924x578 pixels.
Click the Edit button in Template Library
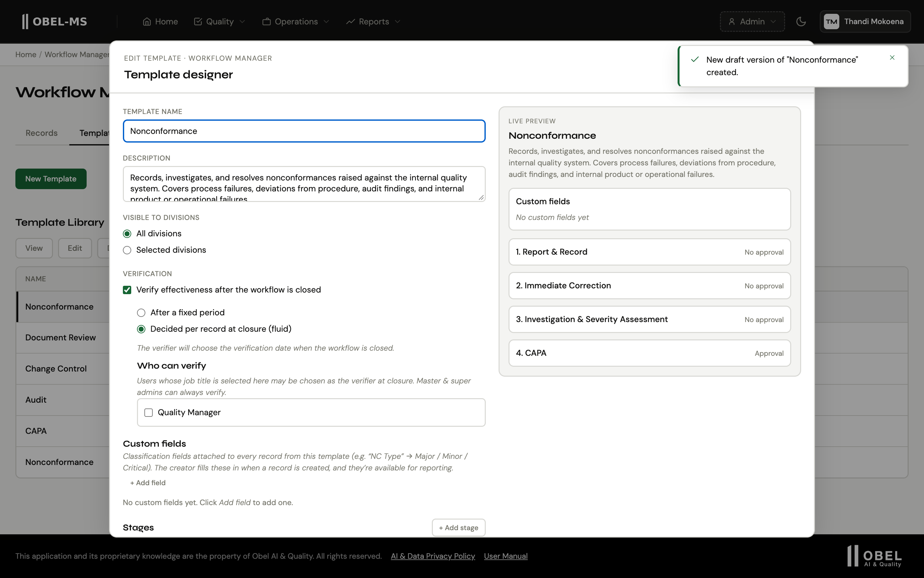(75, 248)
